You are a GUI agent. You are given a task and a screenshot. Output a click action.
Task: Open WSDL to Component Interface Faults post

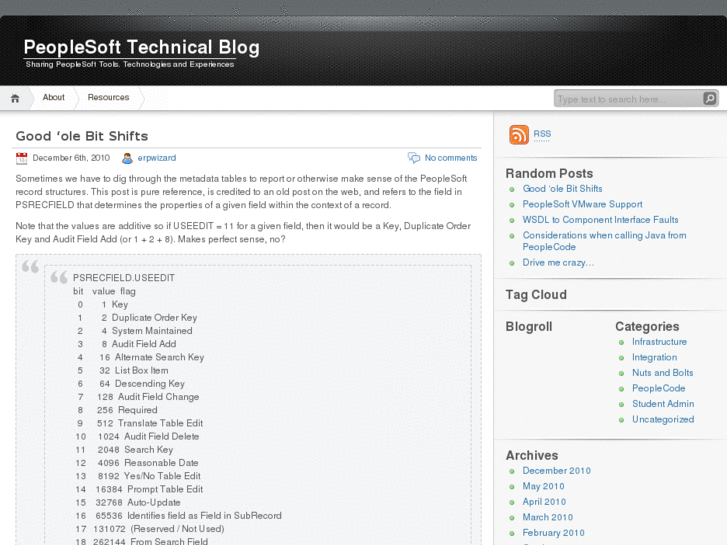(600, 220)
